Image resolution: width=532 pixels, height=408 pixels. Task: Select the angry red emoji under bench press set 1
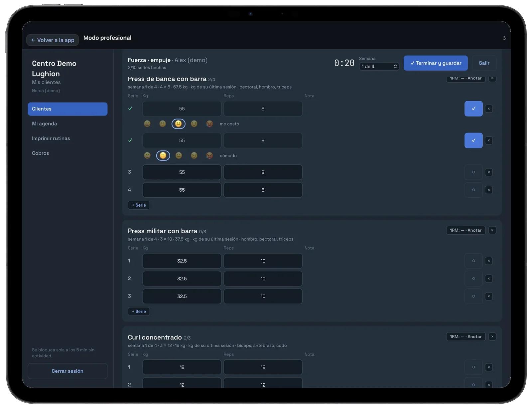209,124
